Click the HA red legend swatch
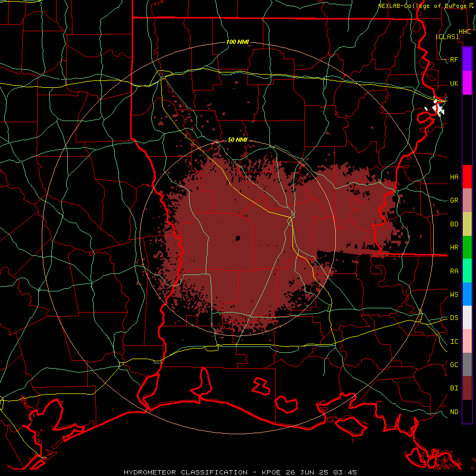This screenshot has height=476, width=476. coord(467,177)
